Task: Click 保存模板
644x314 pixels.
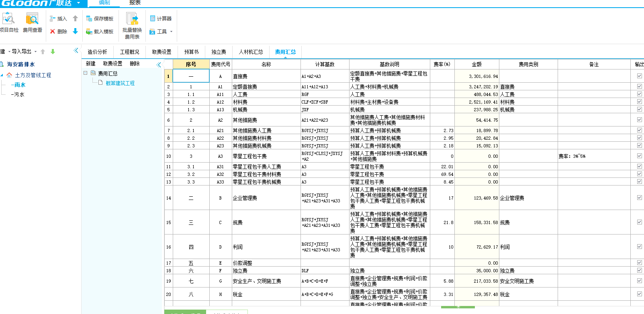Action: click(x=100, y=18)
